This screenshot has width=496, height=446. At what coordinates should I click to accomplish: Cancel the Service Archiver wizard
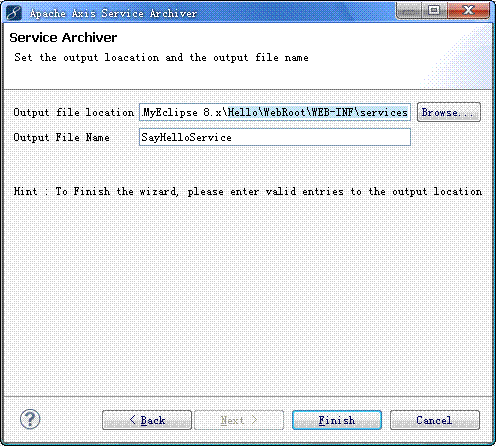point(435,420)
